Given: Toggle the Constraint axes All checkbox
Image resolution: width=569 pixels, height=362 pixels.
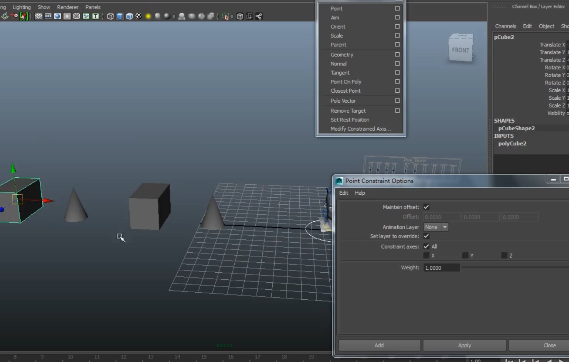Looking at the screenshot, I should [426, 246].
